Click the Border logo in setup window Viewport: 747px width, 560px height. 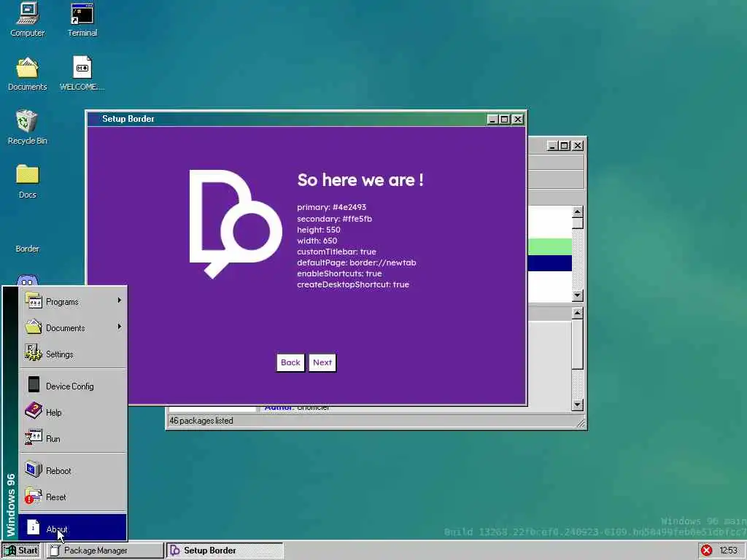(x=236, y=224)
